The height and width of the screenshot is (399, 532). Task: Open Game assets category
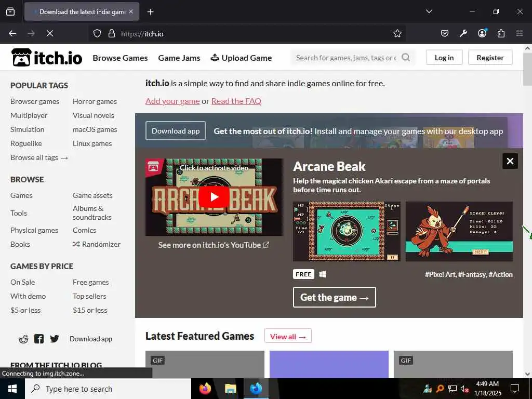[x=92, y=195]
